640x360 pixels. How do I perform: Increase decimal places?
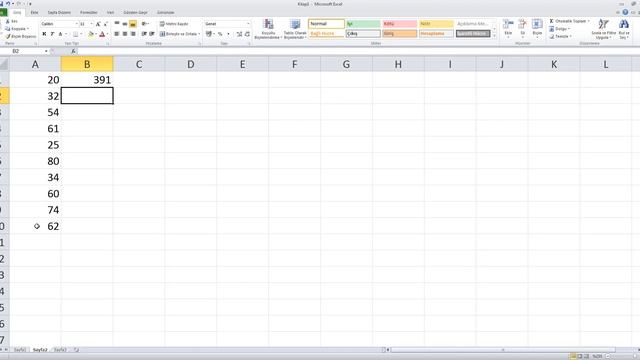(x=239, y=34)
